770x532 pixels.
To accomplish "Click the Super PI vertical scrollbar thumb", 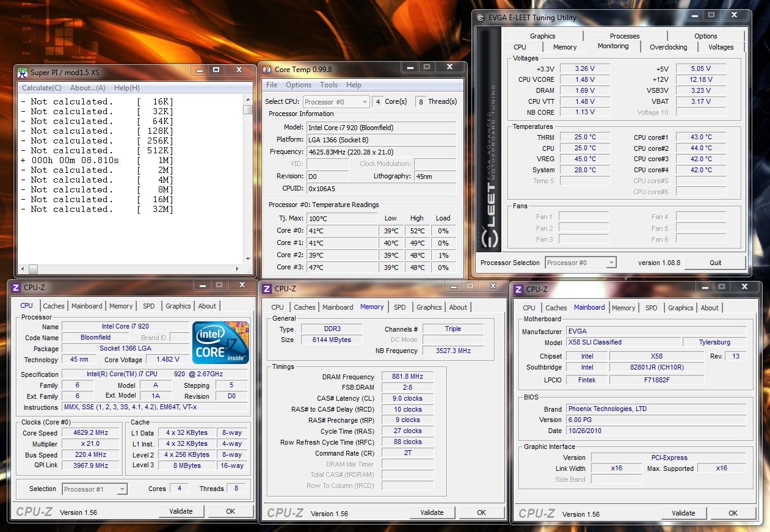I will point(247,109).
